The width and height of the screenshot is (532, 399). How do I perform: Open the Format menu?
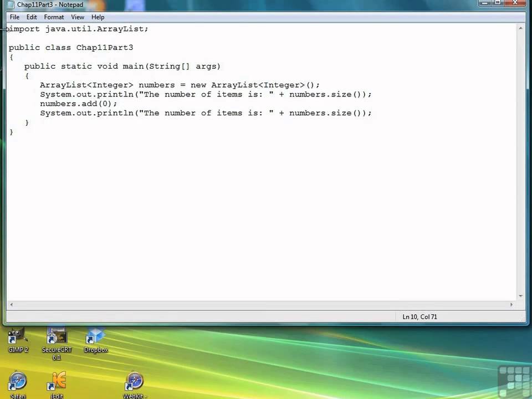(x=54, y=17)
